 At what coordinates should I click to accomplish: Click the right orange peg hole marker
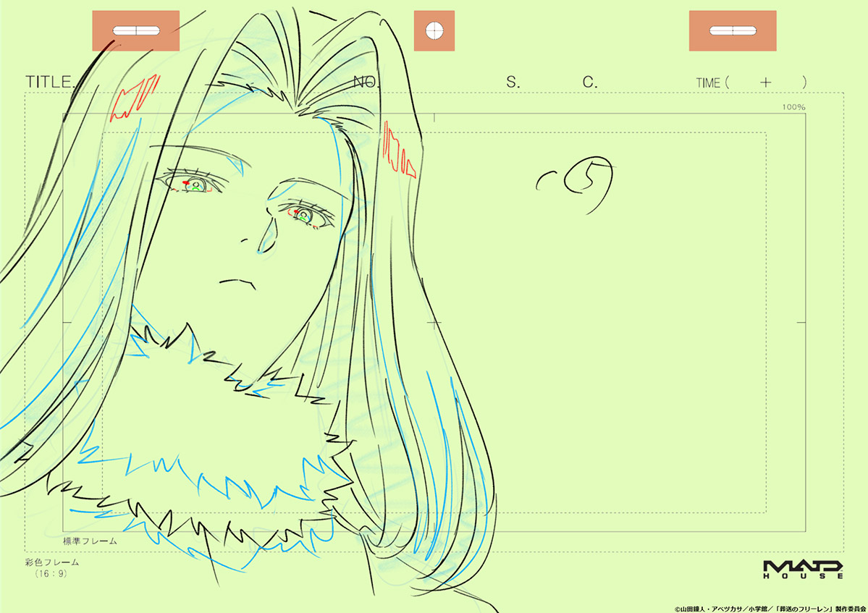click(x=732, y=30)
